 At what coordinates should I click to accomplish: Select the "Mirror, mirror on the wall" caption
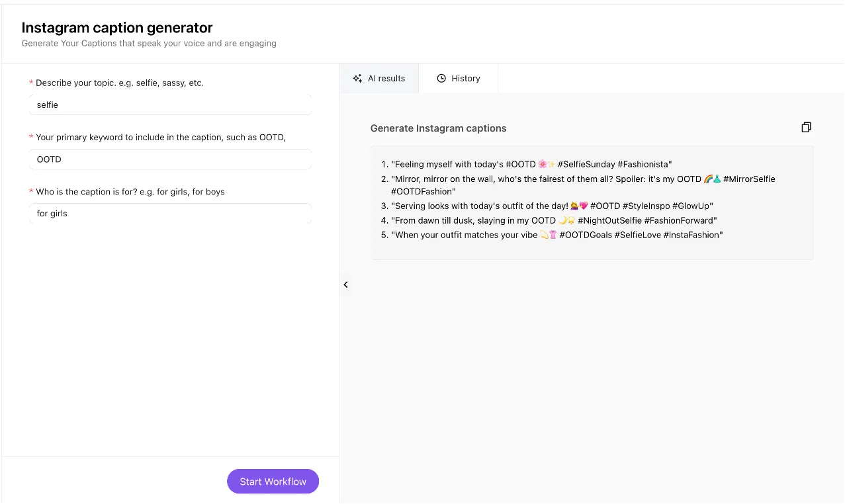[582, 179]
